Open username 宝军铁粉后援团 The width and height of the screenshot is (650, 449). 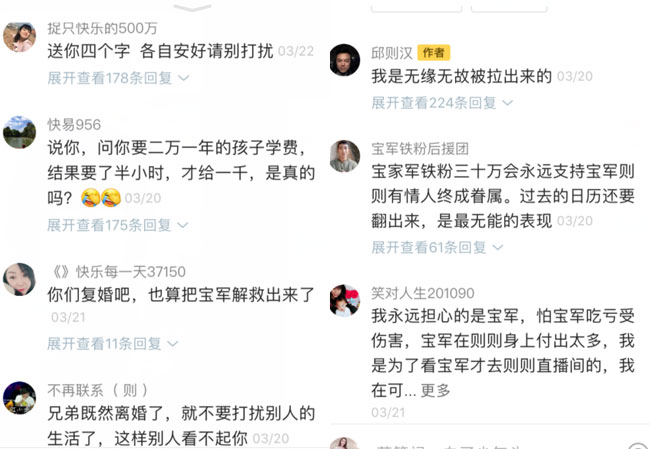click(x=420, y=148)
